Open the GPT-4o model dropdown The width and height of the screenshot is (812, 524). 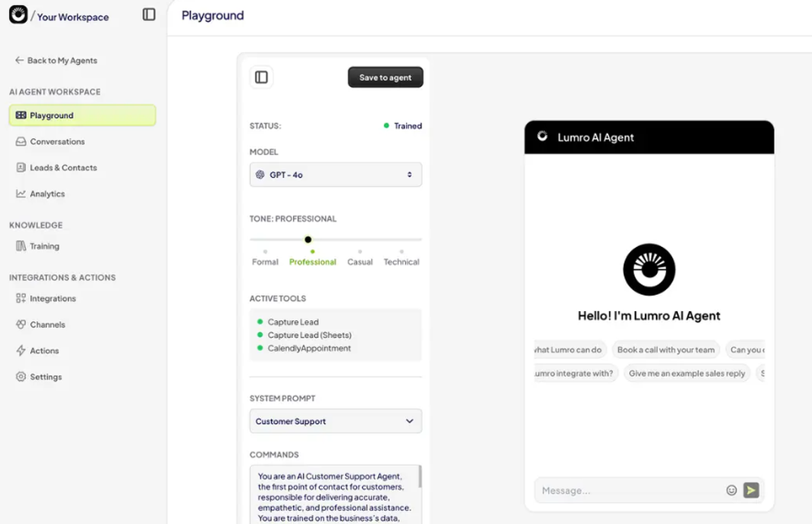click(335, 174)
